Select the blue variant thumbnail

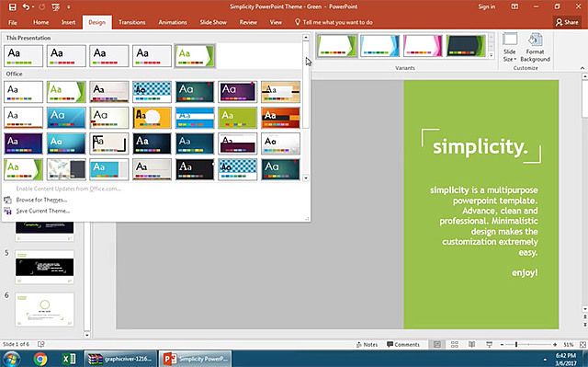(379, 46)
